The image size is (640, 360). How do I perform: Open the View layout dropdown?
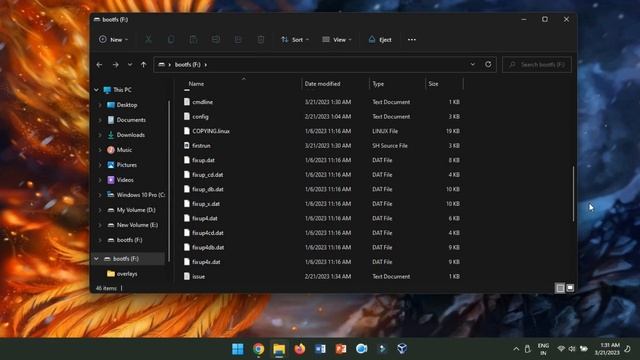click(337, 40)
